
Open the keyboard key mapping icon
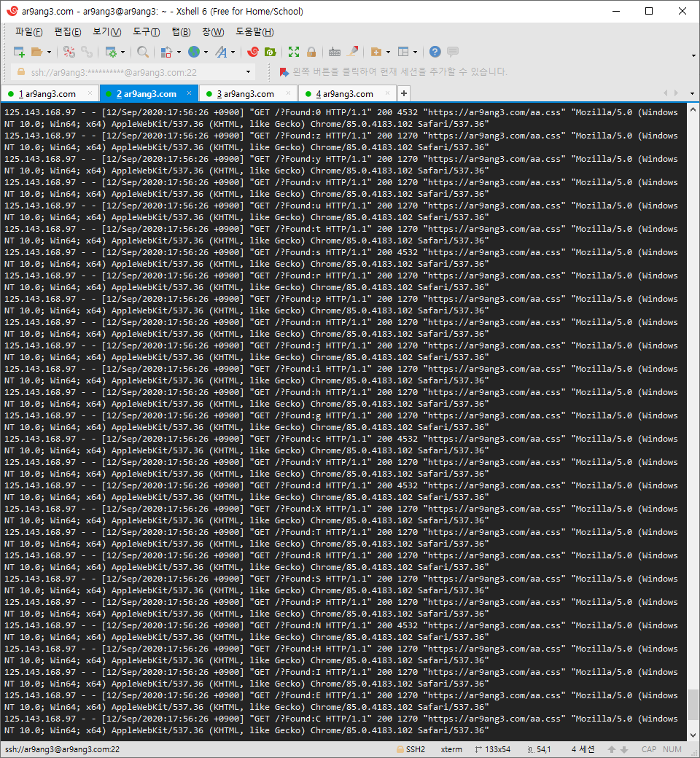click(x=334, y=52)
